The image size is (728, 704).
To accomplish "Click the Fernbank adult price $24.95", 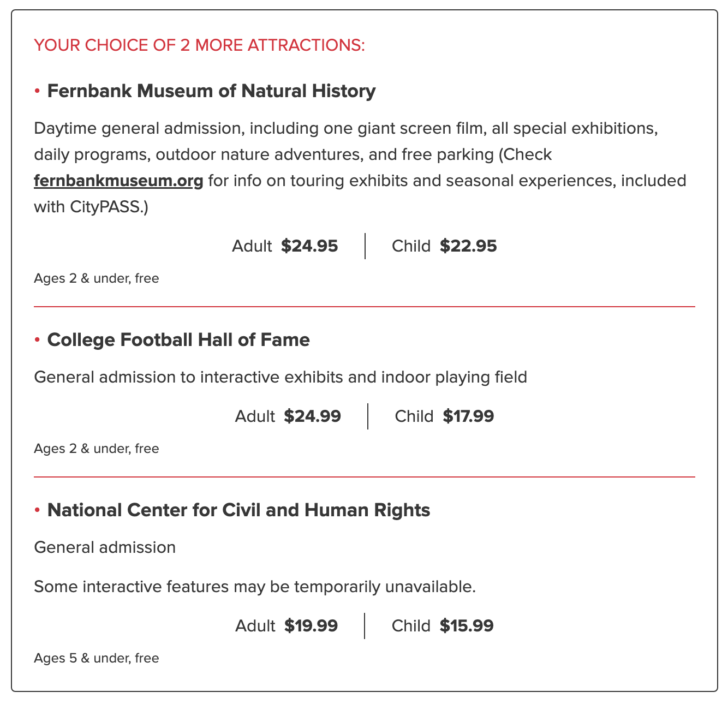I will point(309,246).
